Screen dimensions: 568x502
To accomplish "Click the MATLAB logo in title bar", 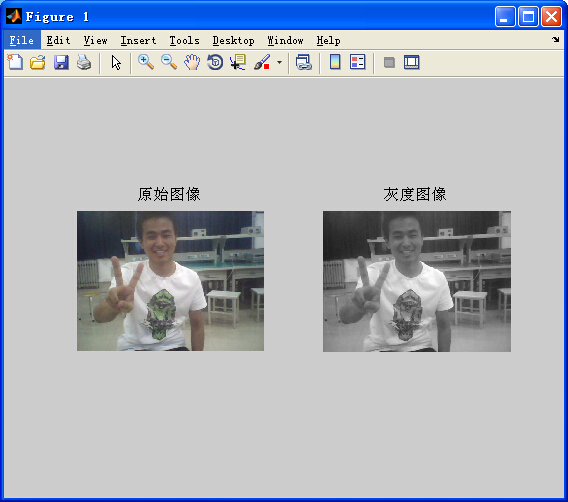I will tap(14, 16).
